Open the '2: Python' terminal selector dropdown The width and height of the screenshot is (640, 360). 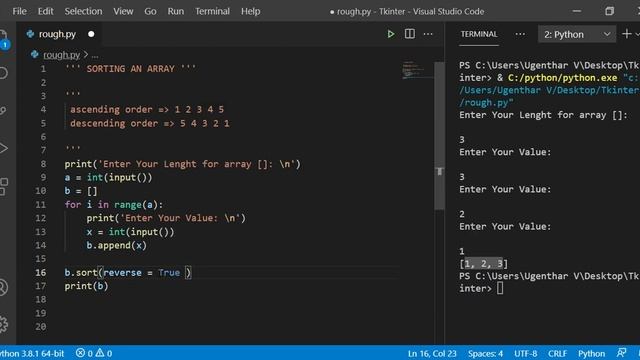(577, 34)
